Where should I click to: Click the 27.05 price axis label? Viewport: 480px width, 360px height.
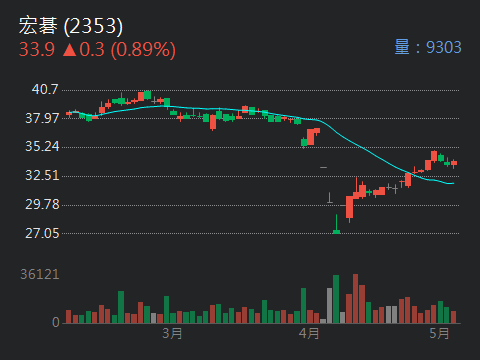42,234
